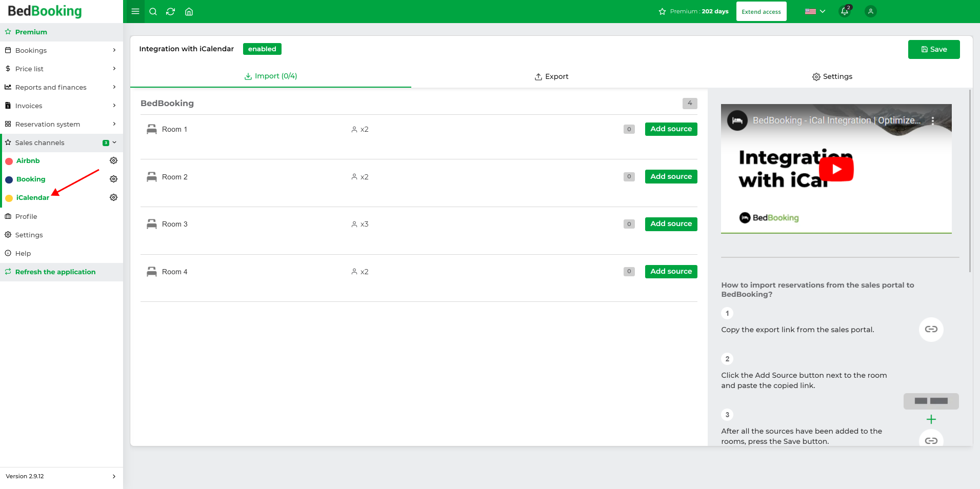Click the Room 4 bed icon
Screen dimensions: 980x489
point(152,272)
